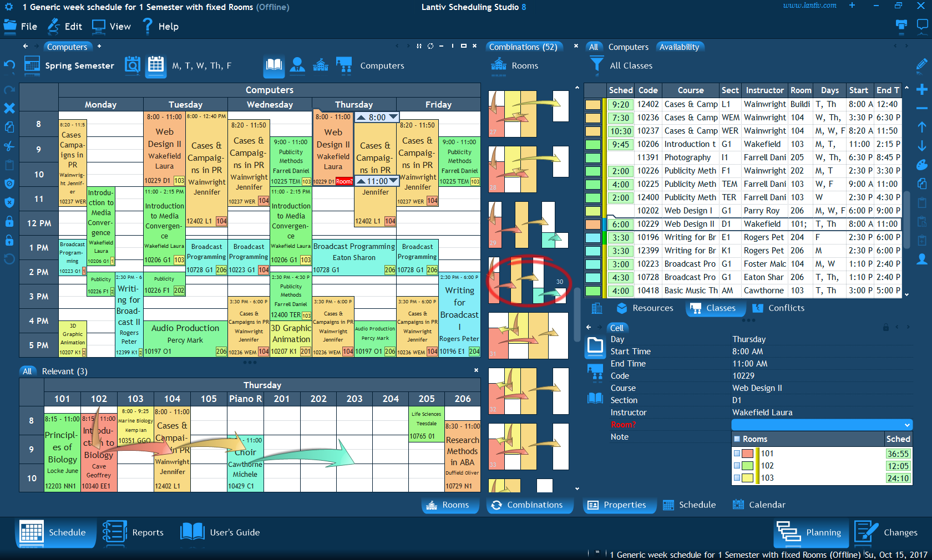The width and height of the screenshot is (932, 560).
Task: Tick the room 103 checkbox
Action: point(737,478)
